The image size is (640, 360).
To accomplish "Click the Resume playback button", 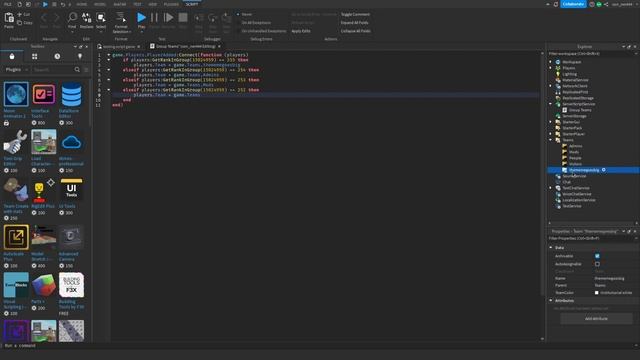I will (168, 17).
